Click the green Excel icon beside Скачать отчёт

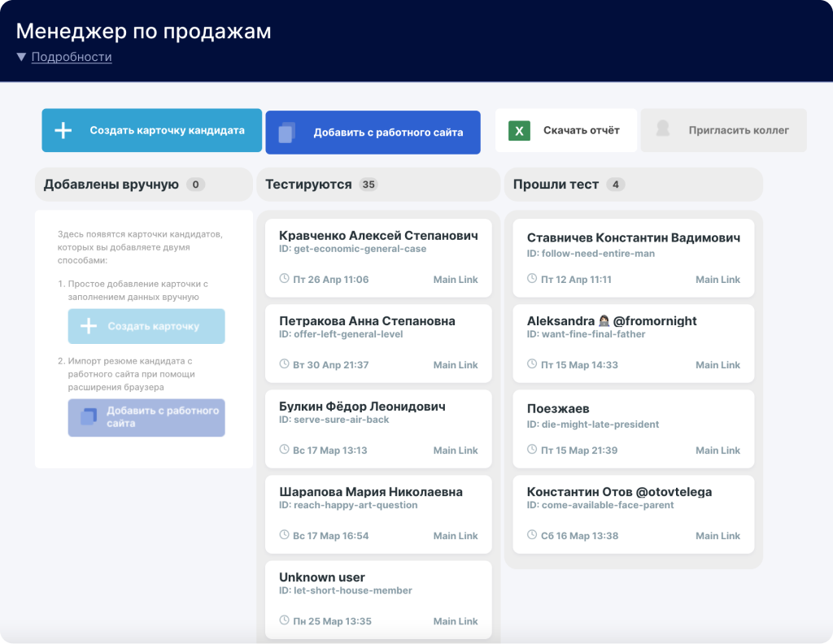point(519,131)
